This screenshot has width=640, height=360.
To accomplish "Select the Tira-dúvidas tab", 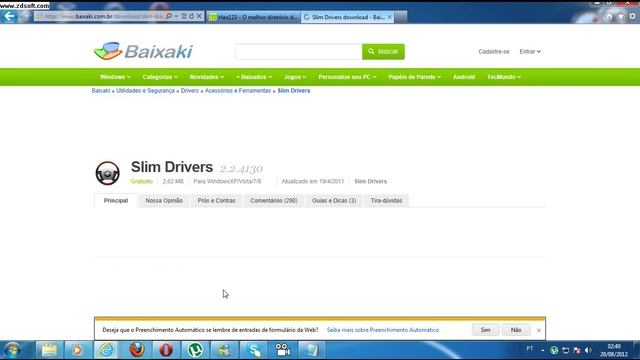I will click(386, 200).
